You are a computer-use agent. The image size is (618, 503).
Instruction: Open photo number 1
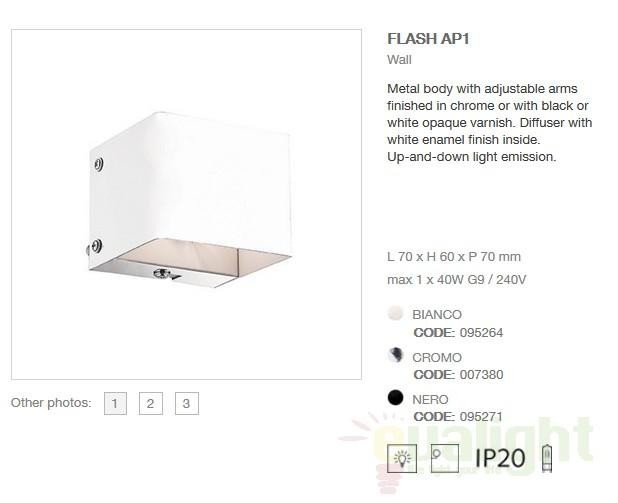pyautogui.click(x=115, y=403)
